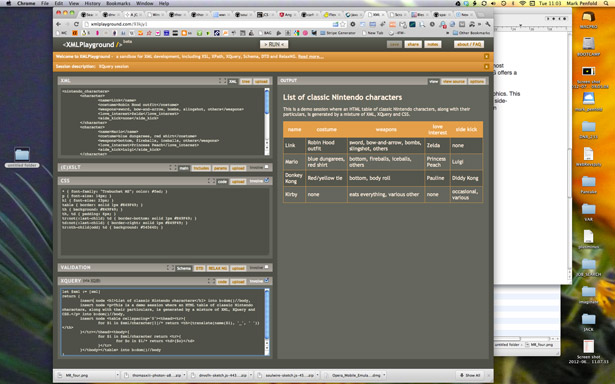
Task: Switch XML panel to tree tab
Action: point(246,81)
